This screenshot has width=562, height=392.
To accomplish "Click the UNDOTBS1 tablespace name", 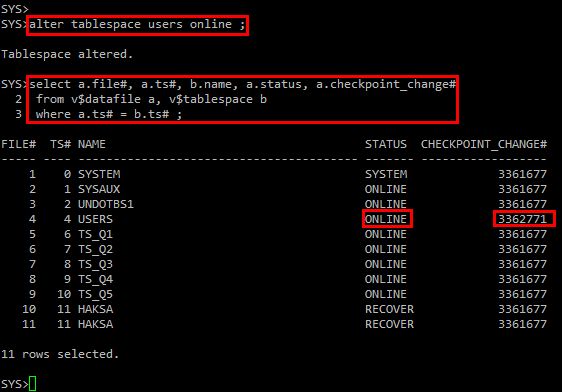I will [106, 204].
